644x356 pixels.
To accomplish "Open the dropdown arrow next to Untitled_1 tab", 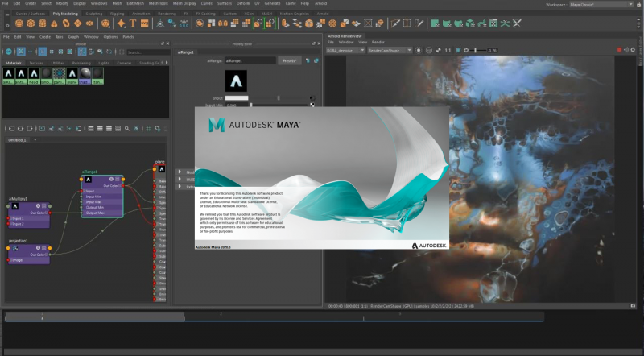I will tap(35, 140).
